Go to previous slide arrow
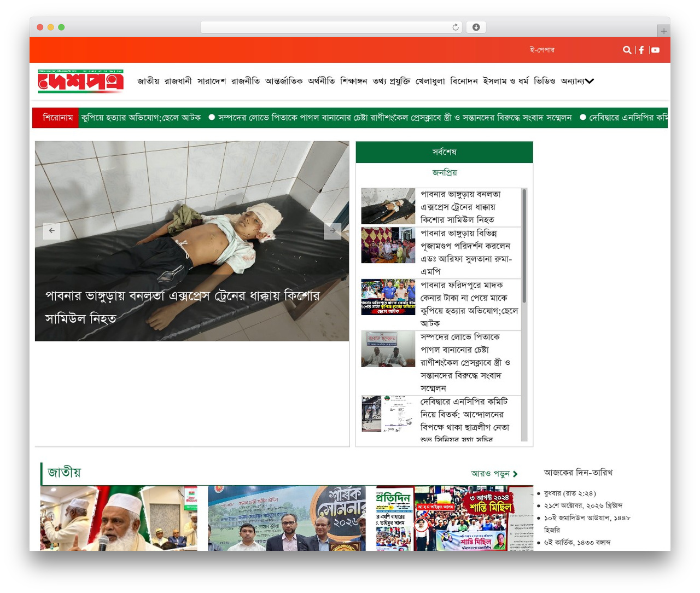The height and width of the screenshot is (593, 700). [51, 231]
